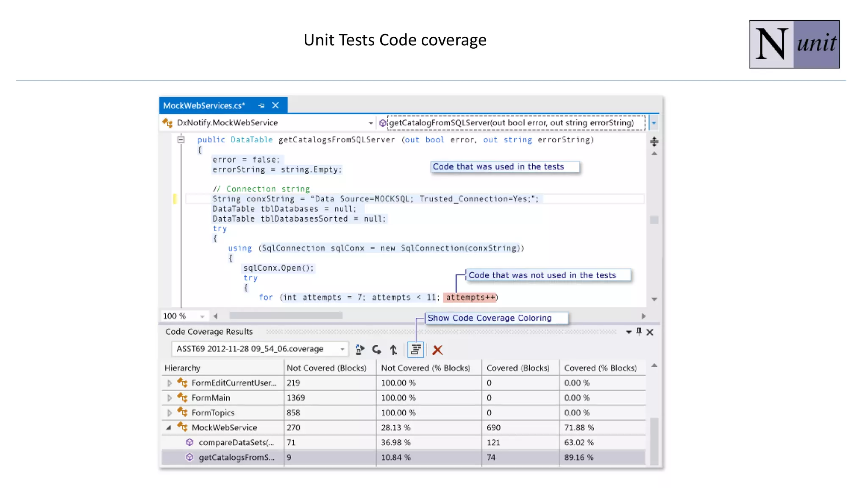This screenshot has width=868, height=488.
Task: Select the FormMain row
Action: 403,398
